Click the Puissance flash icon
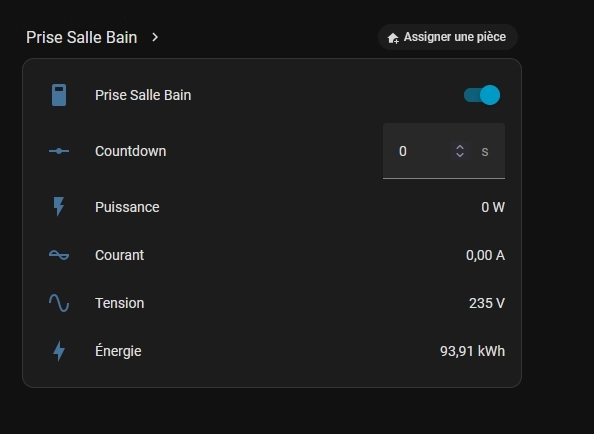The width and height of the screenshot is (594, 434). (59, 207)
